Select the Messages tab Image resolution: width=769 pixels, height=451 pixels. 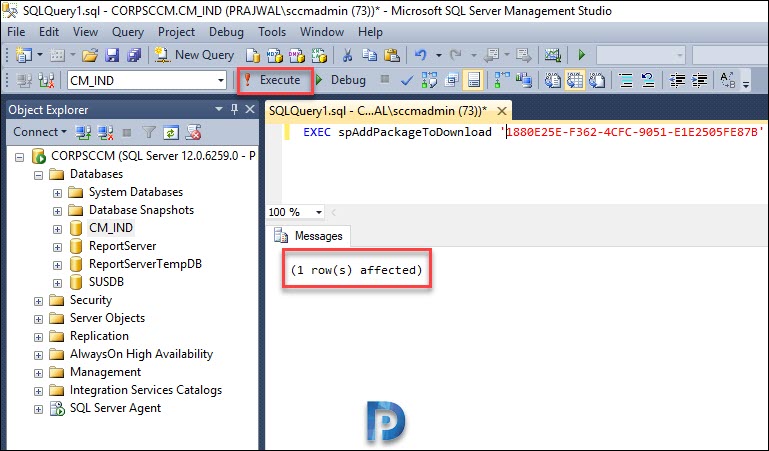[309, 236]
